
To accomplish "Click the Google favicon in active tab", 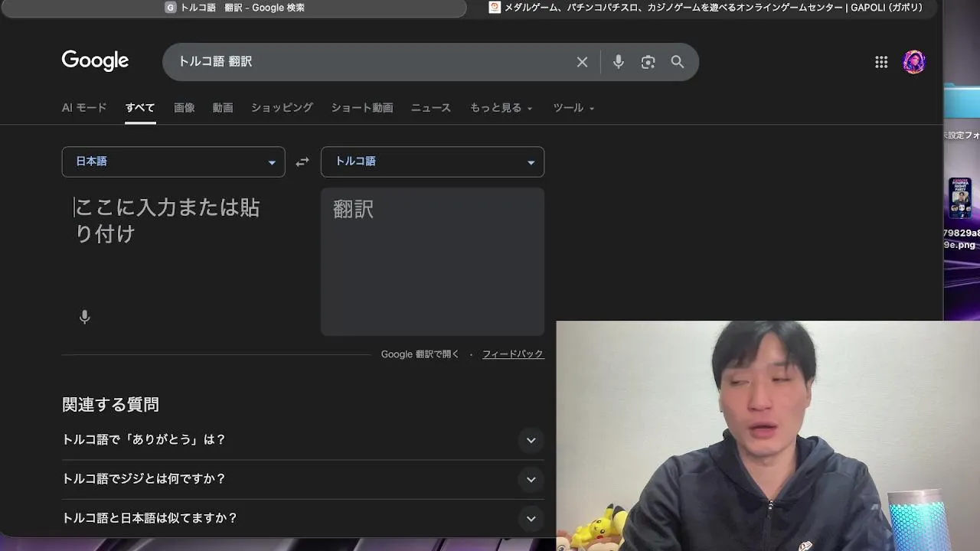I will click(x=171, y=8).
